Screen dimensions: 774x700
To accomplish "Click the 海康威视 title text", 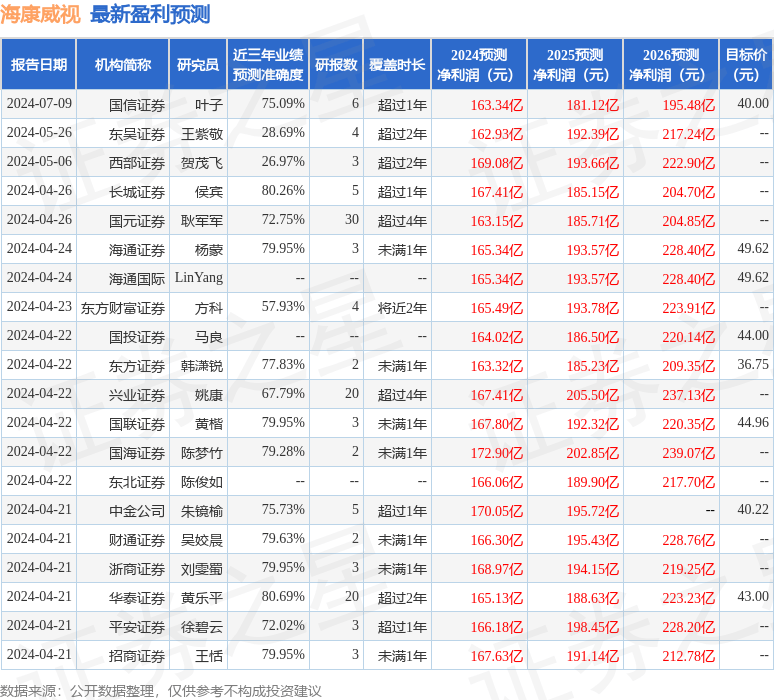I will 40,14.
